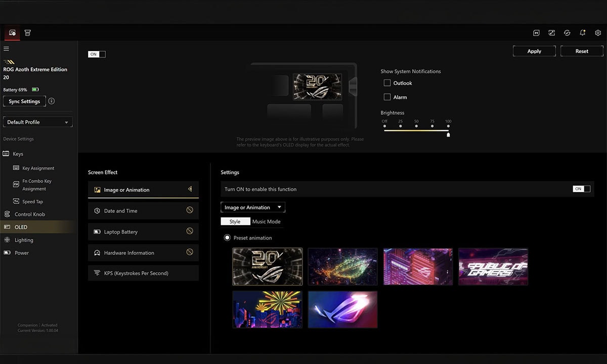Open Lighting settings in sidebar
This screenshot has height=364, width=607.
[x=24, y=240]
